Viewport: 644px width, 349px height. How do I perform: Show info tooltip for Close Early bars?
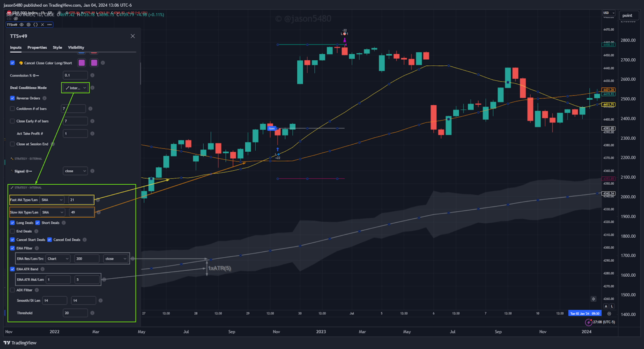pyautogui.click(x=92, y=121)
